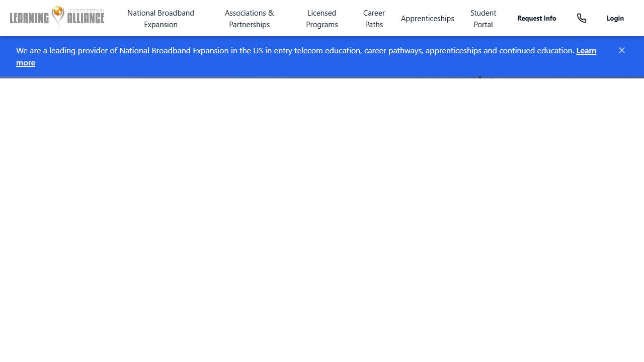The image size is (644, 362).
Task: Click the word 'LEARNING' in the logo
Action: click(29, 19)
